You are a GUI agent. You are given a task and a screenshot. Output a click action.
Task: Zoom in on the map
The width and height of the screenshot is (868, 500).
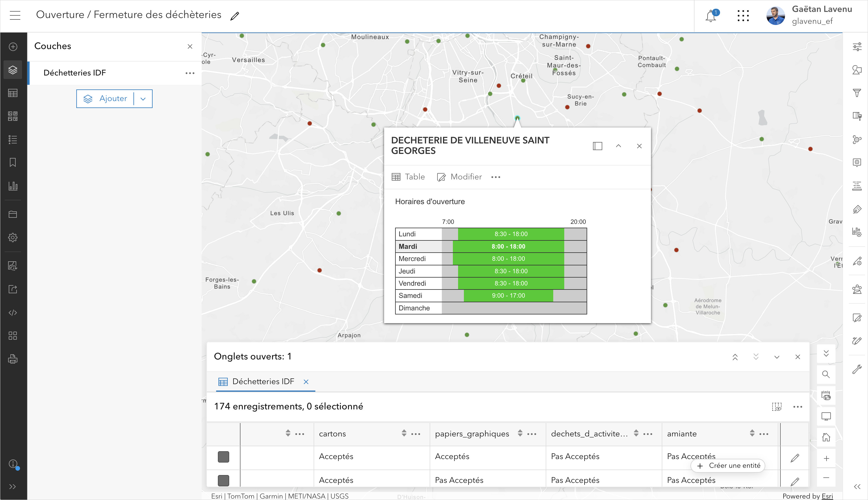tap(826, 458)
